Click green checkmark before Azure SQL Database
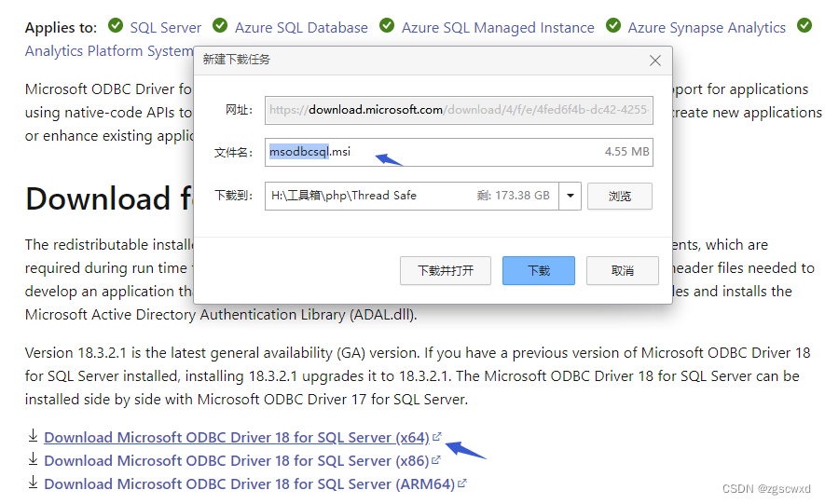This screenshot has height=504, width=825. (x=220, y=25)
